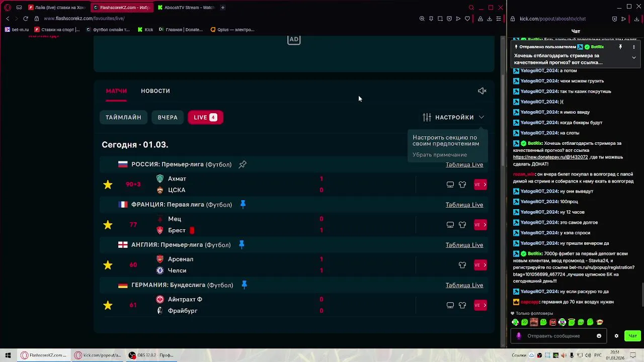Open Opera easy setup sliders icon
The width and height of the screenshot is (644, 362).
[x=498, y=19]
